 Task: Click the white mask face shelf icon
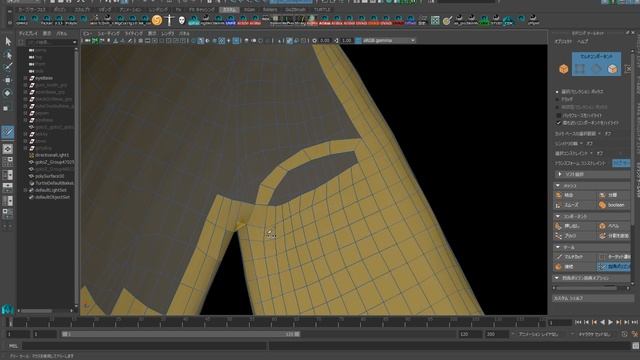[182, 20]
